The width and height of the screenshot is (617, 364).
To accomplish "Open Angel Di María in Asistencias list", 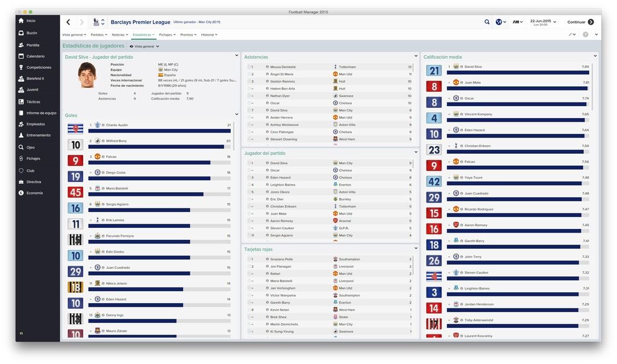I will (282, 74).
